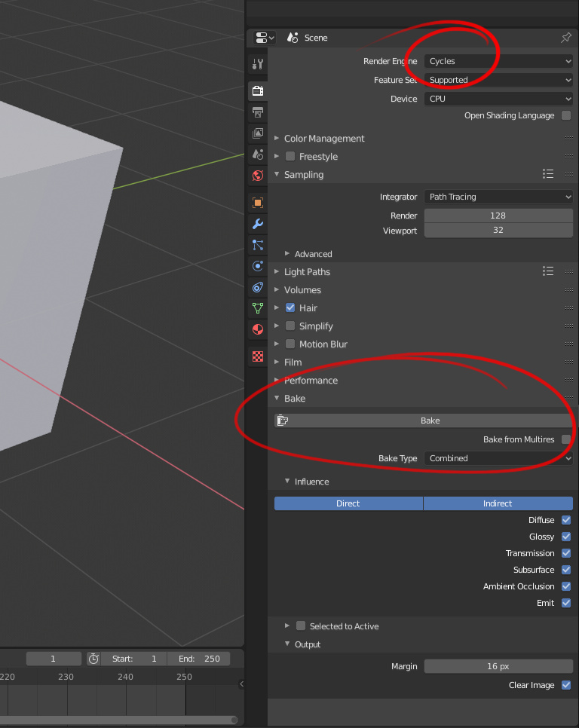Click the Viewport samples field 32
This screenshot has width=579, height=728.
pos(498,231)
